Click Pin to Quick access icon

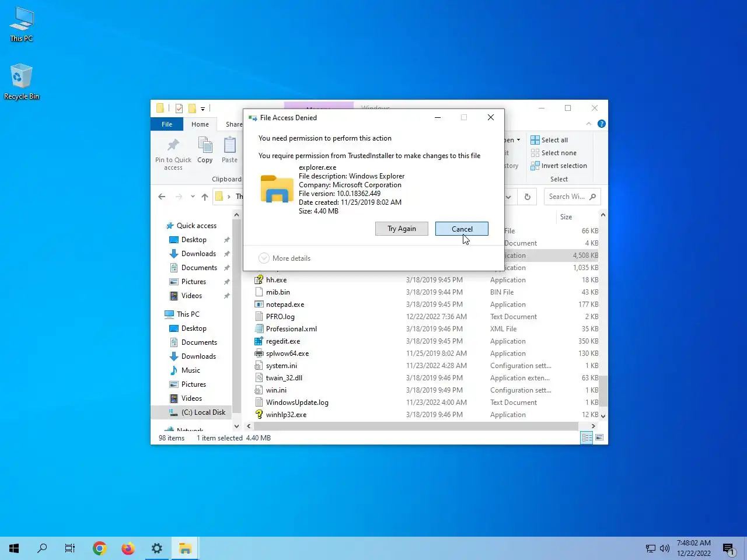click(x=173, y=154)
